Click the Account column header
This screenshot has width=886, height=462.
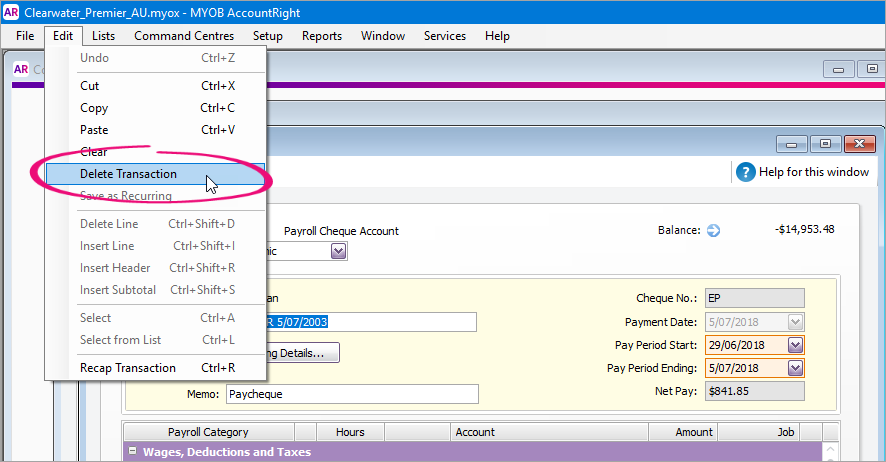click(549, 432)
